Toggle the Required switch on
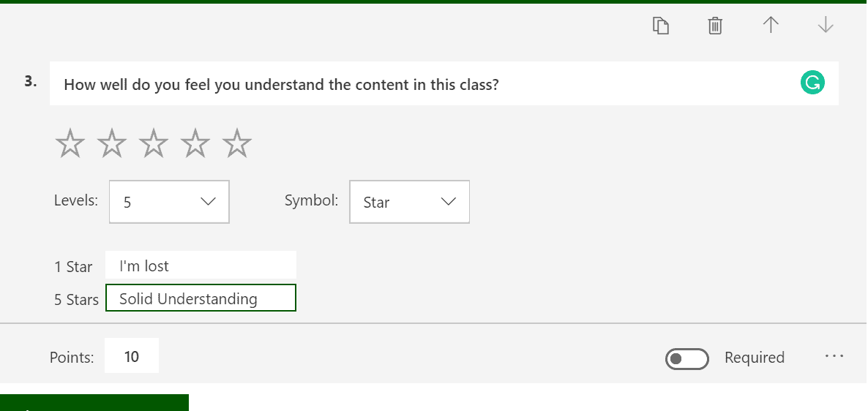The image size is (868, 411). pyautogui.click(x=687, y=358)
